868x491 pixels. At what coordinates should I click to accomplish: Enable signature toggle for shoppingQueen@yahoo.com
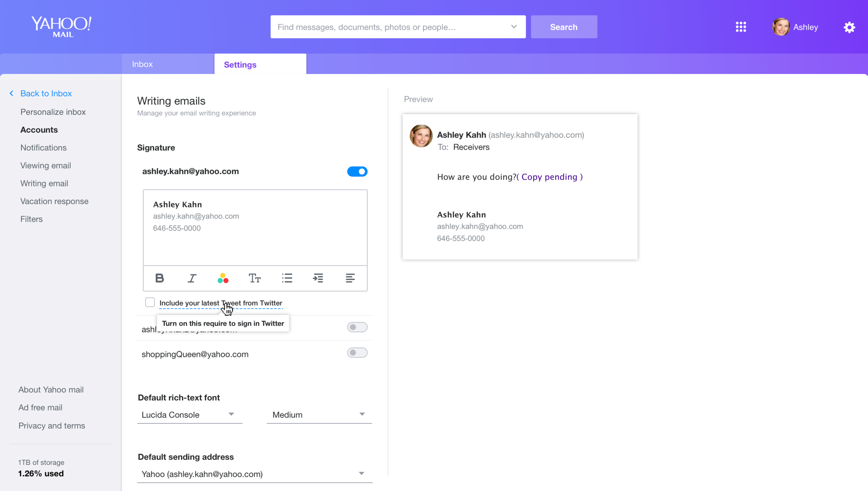tap(357, 353)
